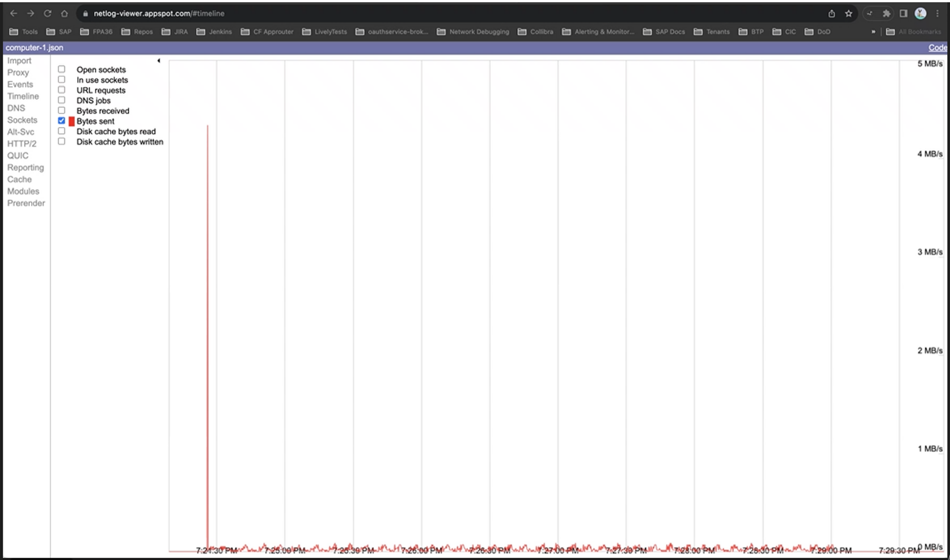
Task: Open the Modules tab
Action: (23, 191)
